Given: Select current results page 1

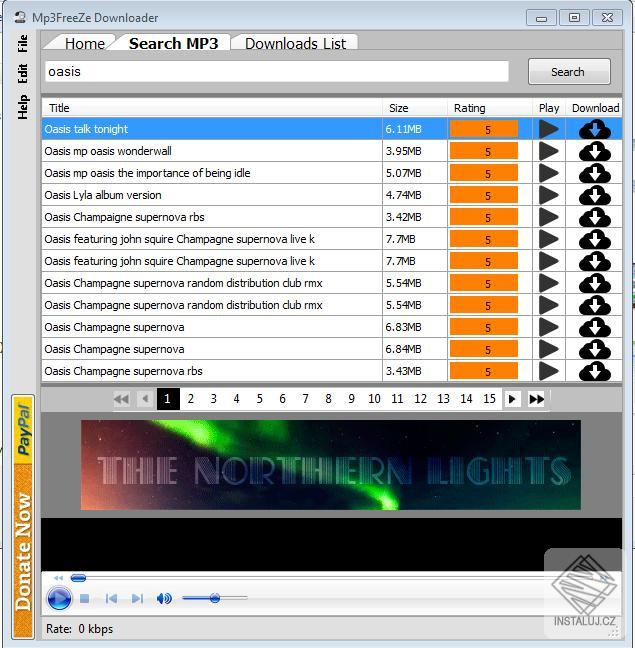Looking at the screenshot, I should coord(168,399).
